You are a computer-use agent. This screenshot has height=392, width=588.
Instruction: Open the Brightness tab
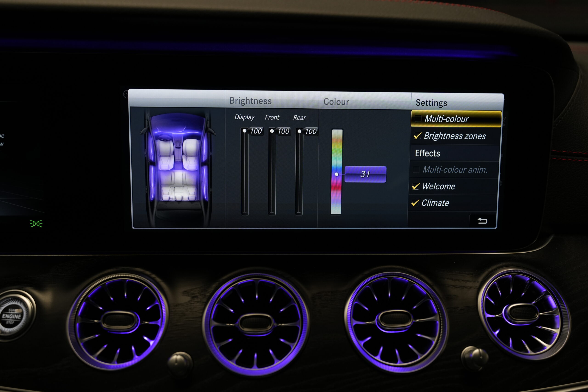click(251, 101)
